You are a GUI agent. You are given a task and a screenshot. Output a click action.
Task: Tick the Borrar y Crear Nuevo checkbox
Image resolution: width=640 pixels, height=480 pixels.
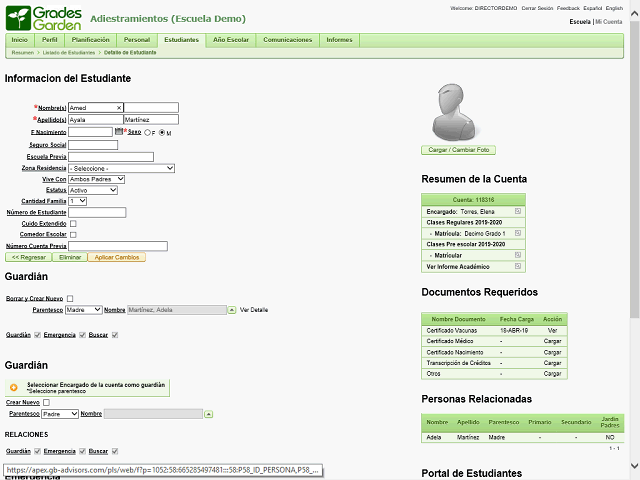(x=70, y=298)
